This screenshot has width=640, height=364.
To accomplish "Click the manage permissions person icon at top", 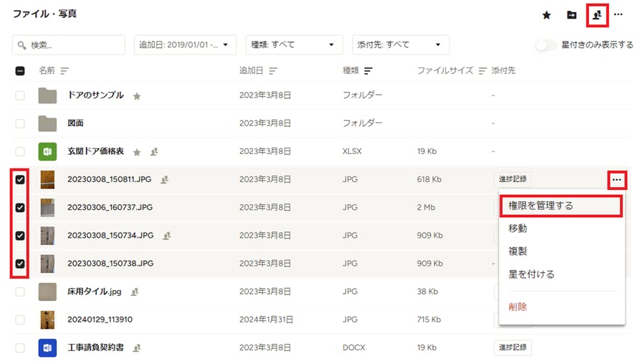I will click(597, 15).
